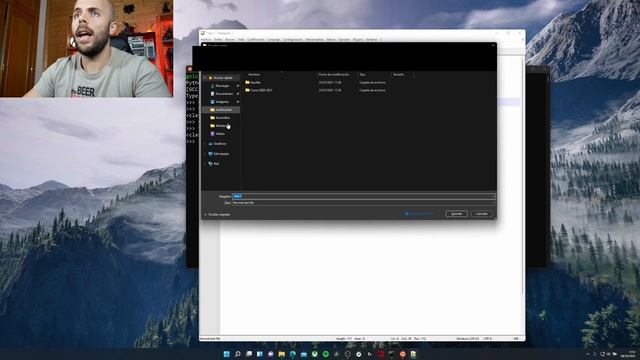Expand the OneDrive tree node arrow
640x360 pixels.
(x=205, y=144)
